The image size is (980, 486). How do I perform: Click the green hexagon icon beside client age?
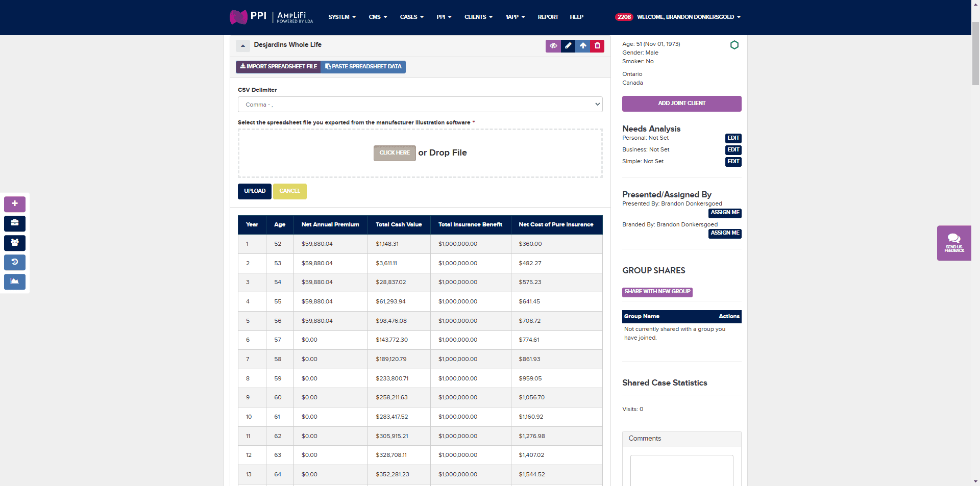(x=734, y=45)
